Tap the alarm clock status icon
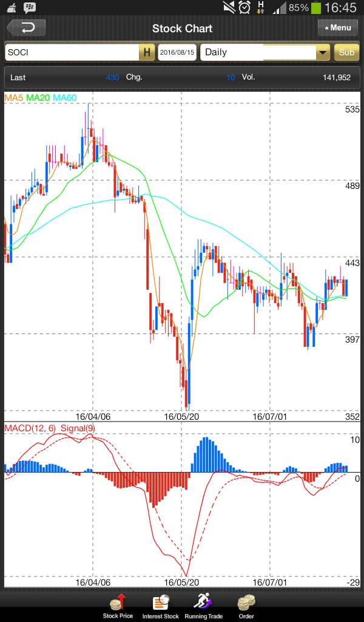The image size is (364, 622). coord(244,7)
